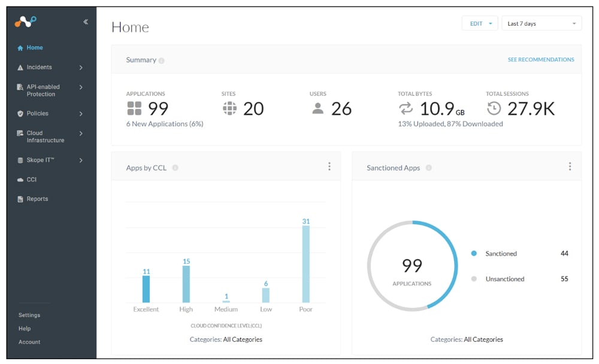Click the Summary info icon
599x364 pixels.
coord(162,60)
